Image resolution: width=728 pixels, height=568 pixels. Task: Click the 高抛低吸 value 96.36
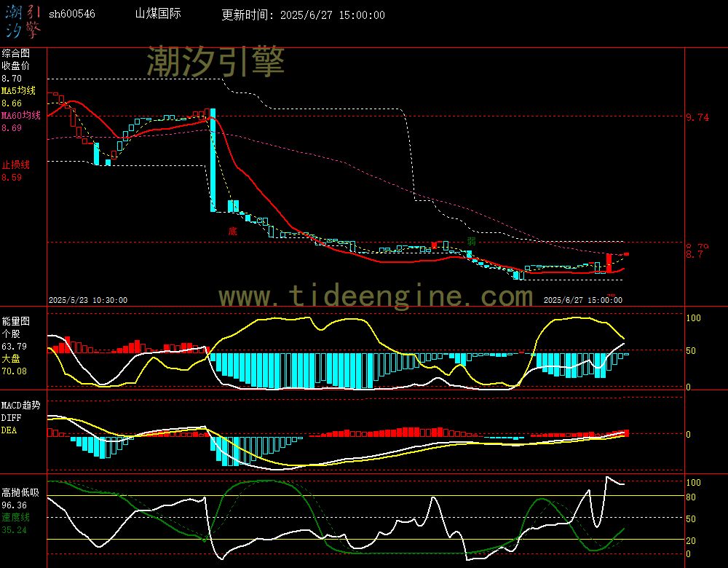[15, 505]
